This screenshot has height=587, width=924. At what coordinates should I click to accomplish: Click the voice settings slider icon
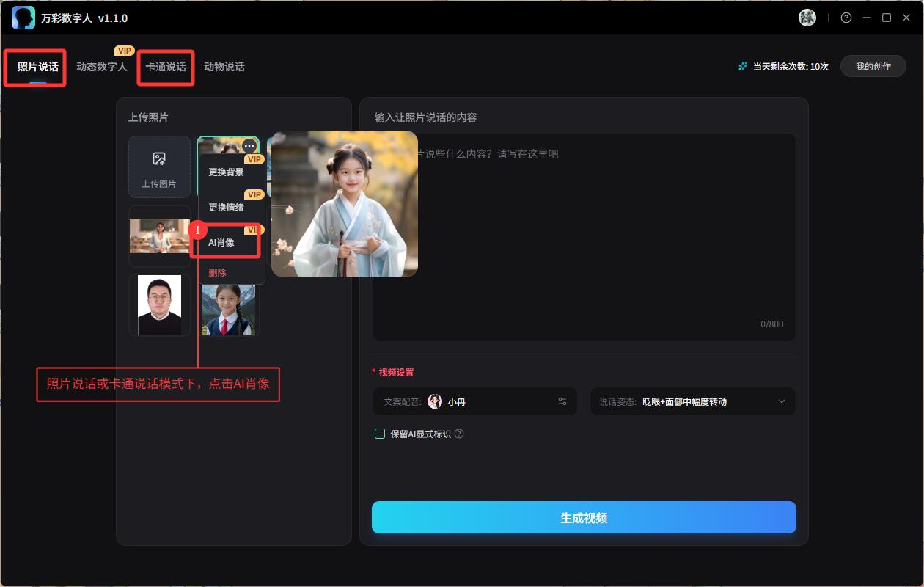[x=562, y=401]
